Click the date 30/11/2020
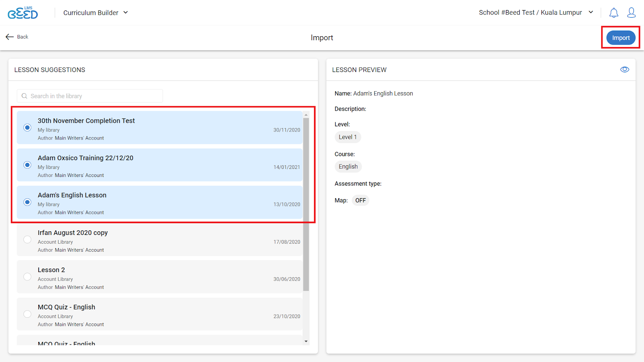The image size is (644, 362). point(287,130)
